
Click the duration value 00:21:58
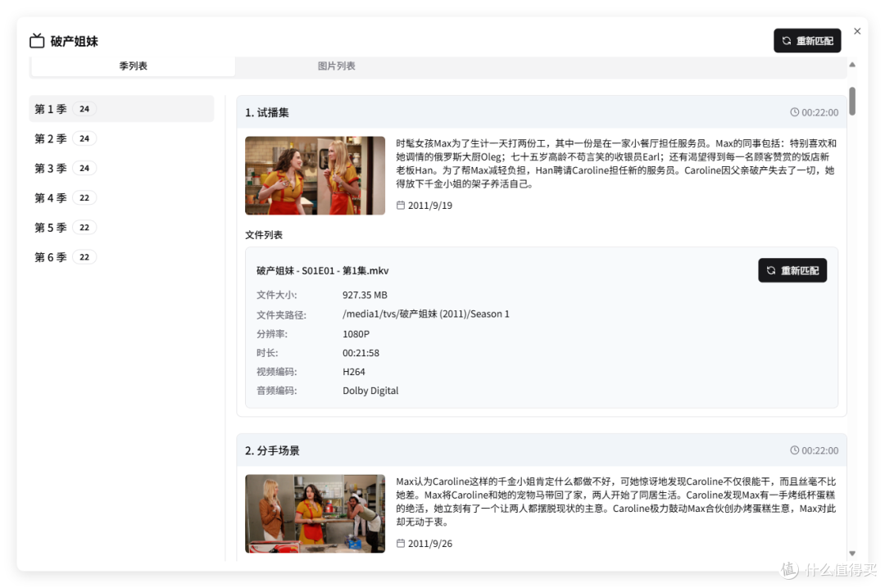click(x=361, y=353)
